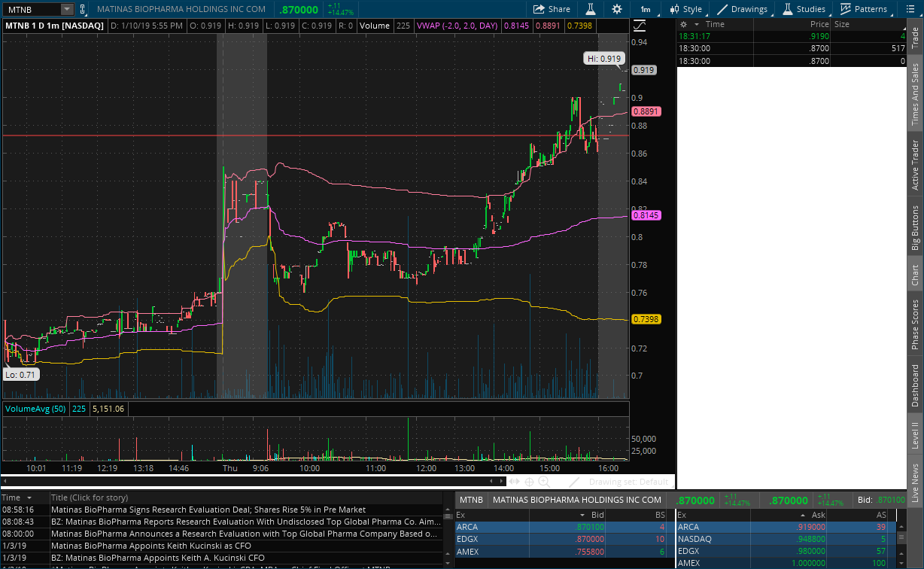Viewport: 924px width, 569px height.
Task: Click the crosshair pan icon below chart
Action: tap(529, 482)
